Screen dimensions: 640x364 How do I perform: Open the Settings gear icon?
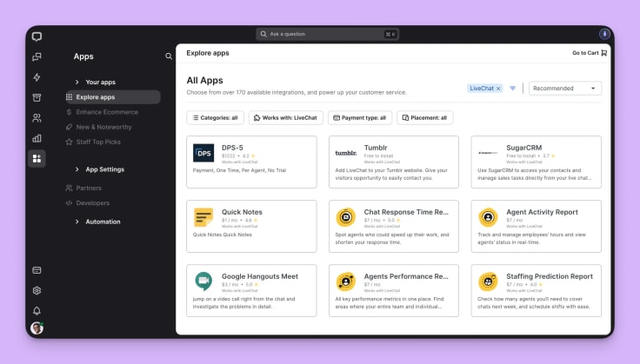pos(37,290)
